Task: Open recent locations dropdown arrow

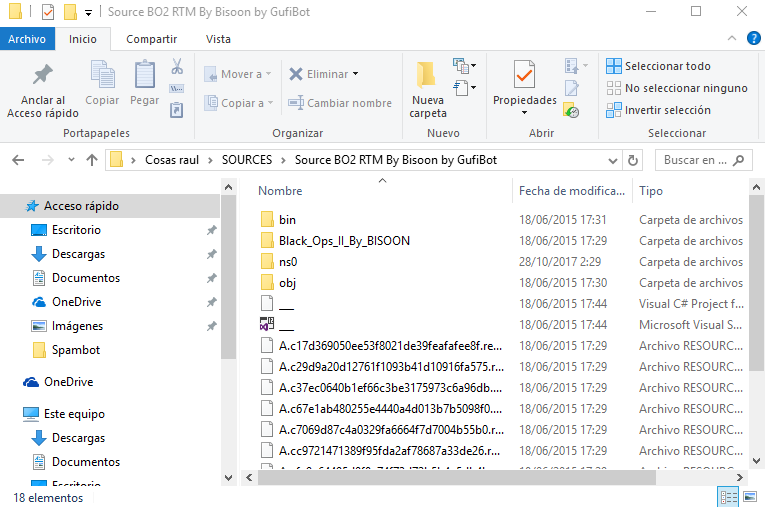Action: point(71,160)
